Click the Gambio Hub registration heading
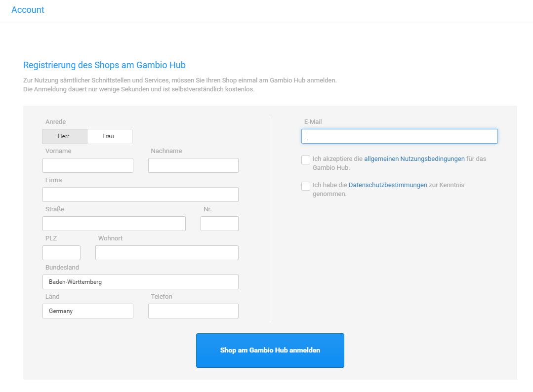This screenshot has height=392, width=533. click(x=104, y=65)
